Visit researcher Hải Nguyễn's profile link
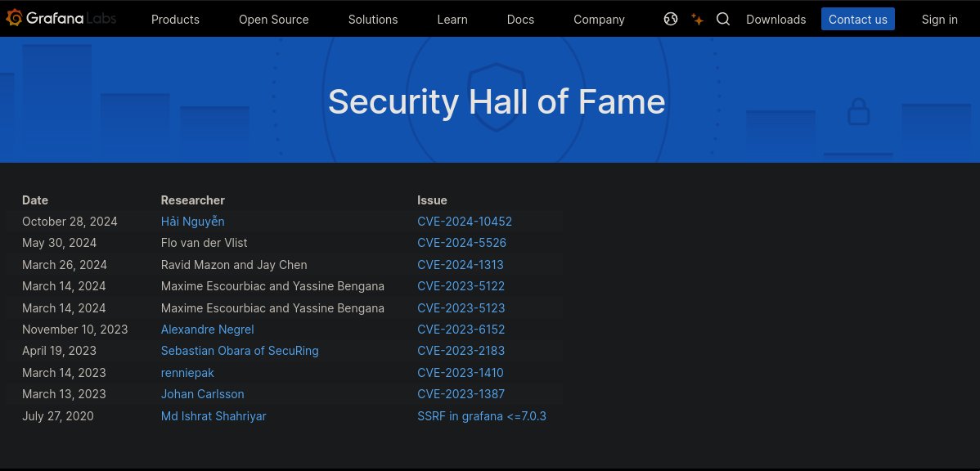 click(192, 221)
